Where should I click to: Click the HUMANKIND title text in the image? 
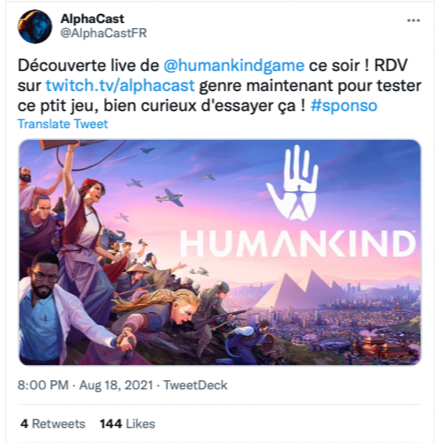[x=298, y=244]
